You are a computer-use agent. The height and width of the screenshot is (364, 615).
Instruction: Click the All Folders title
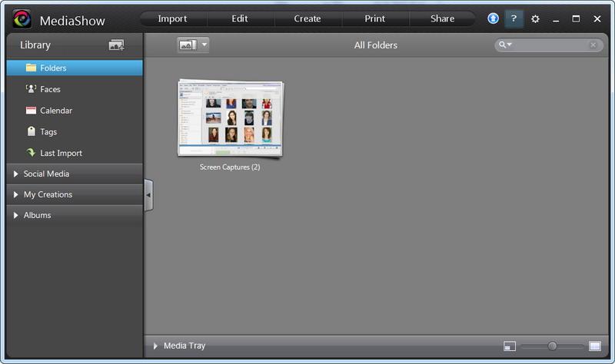pos(376,45)
